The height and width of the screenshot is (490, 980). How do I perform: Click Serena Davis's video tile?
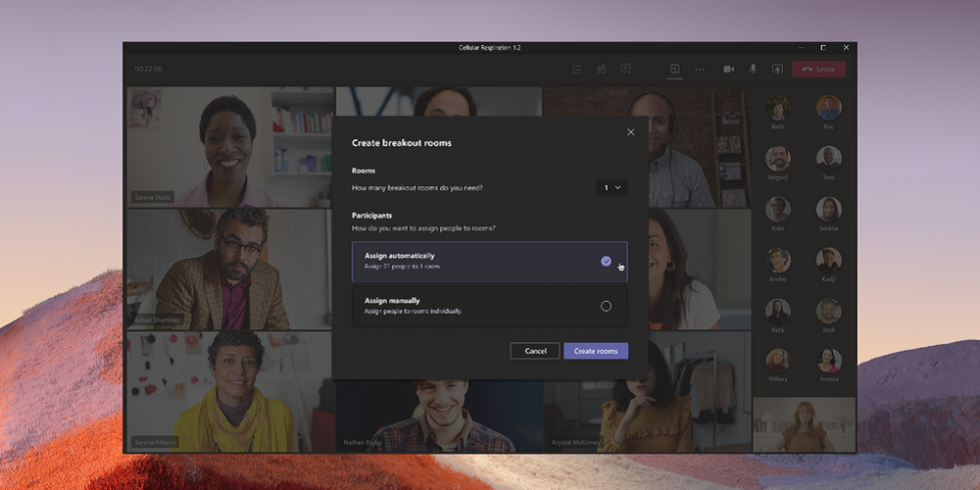tap(230, 147)
